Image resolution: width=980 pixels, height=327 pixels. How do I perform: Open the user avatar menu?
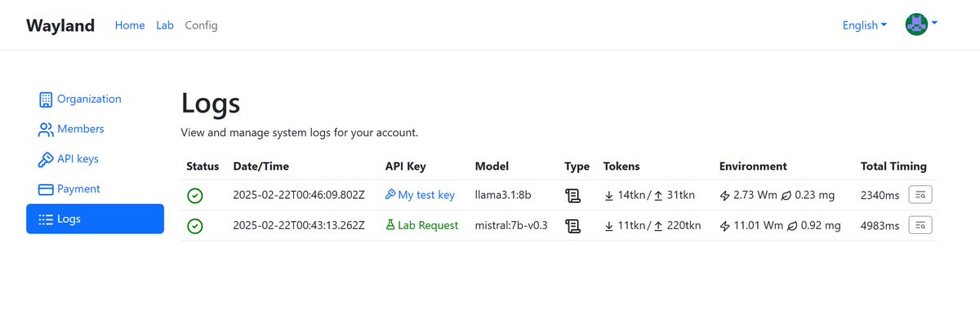921,24
